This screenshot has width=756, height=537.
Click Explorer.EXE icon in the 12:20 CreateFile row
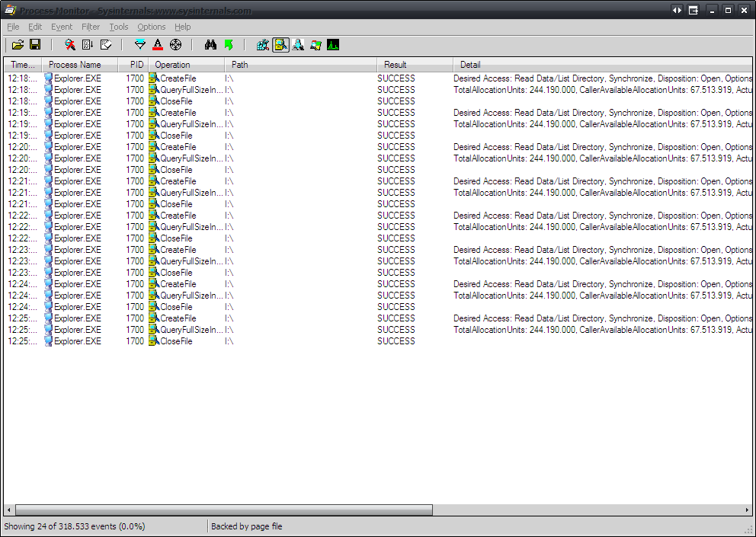coord(48,147)
